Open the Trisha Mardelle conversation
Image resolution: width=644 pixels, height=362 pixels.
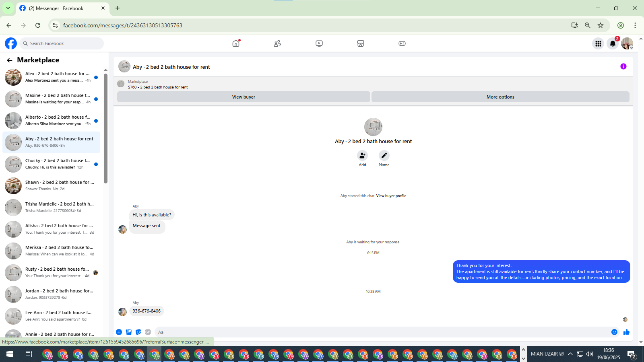(x=52, y=208)
